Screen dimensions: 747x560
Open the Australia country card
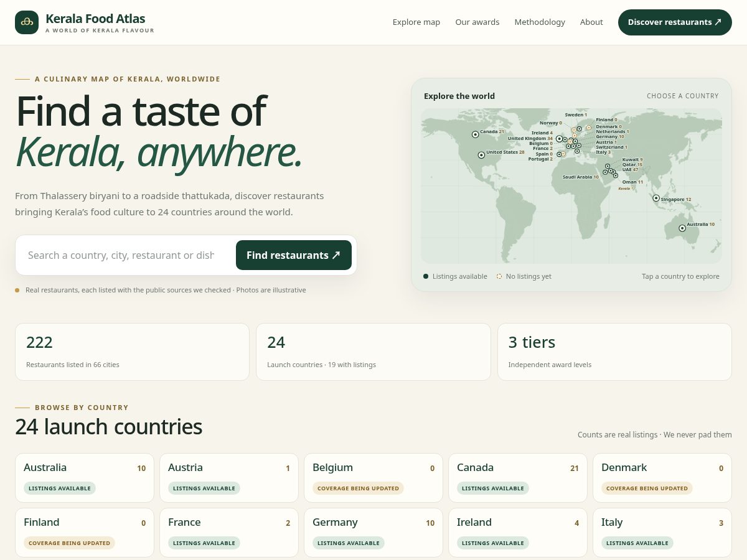pyautogui.click(x=85, y=478)
